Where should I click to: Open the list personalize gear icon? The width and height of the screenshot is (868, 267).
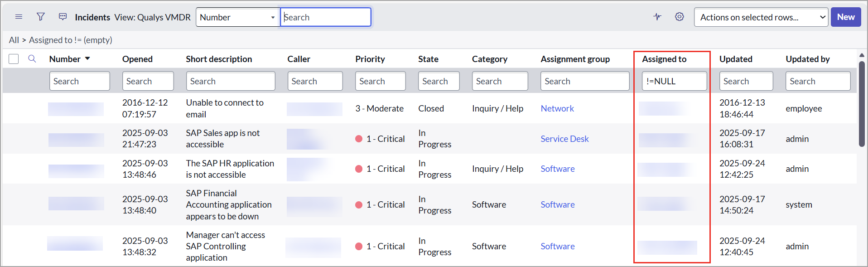(x=679, y=17)
